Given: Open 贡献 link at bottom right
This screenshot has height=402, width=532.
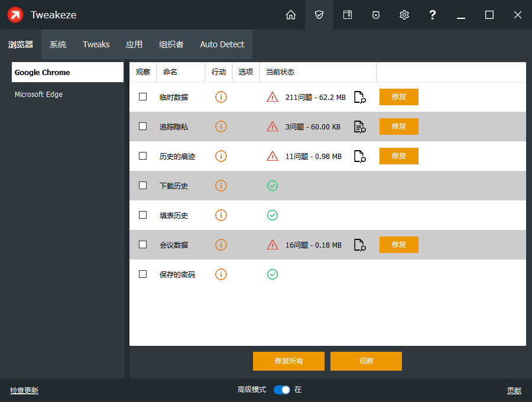Looking at the screenshot, I should 514,390.
